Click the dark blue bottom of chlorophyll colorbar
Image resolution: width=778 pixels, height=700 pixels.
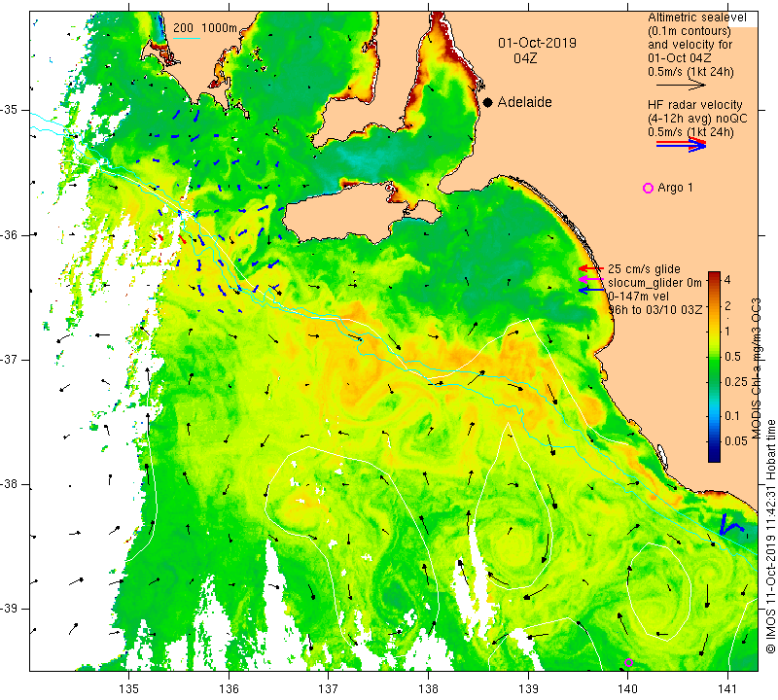click(714, 457)
